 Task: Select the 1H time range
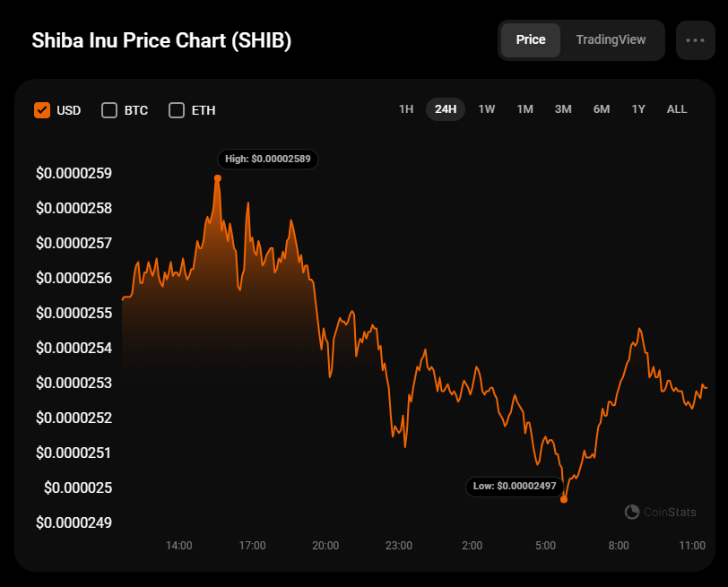click(406, 109)
